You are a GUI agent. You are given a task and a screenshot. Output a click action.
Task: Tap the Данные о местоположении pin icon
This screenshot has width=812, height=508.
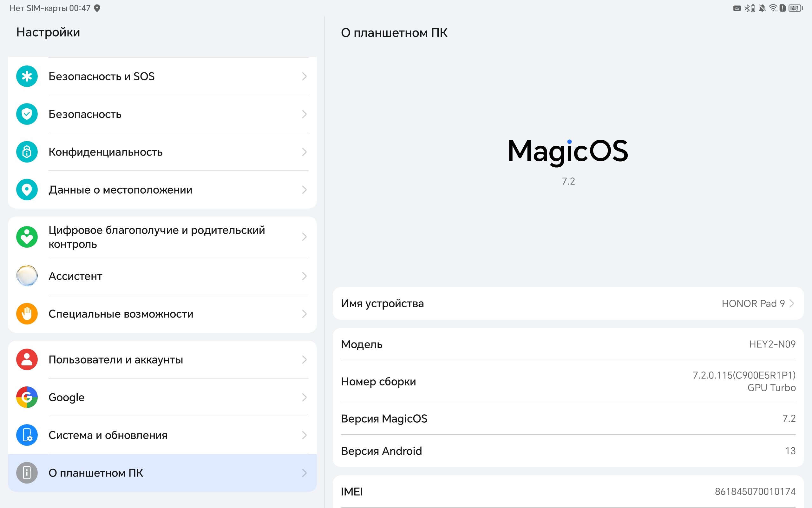click(x=27, y=190)
